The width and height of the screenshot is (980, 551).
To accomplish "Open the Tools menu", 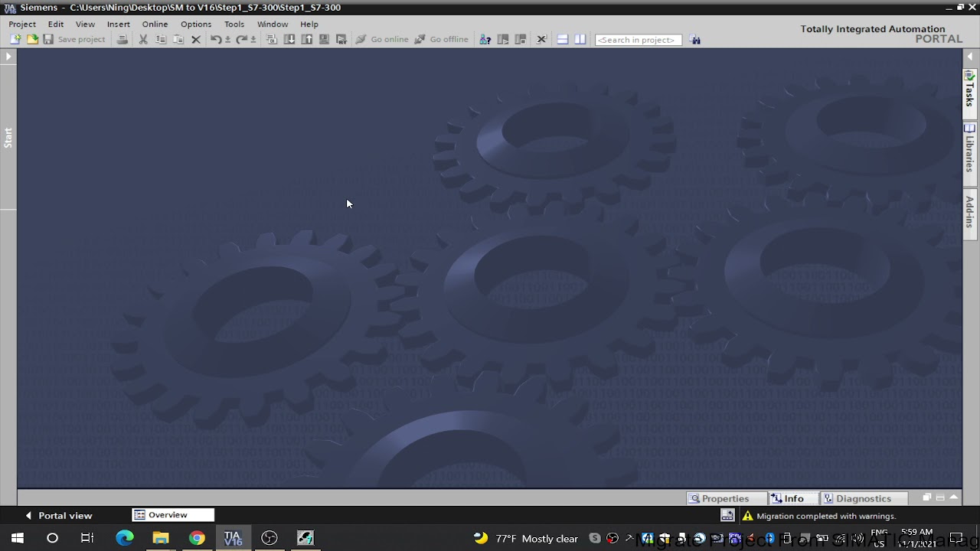I will (234, 24).
